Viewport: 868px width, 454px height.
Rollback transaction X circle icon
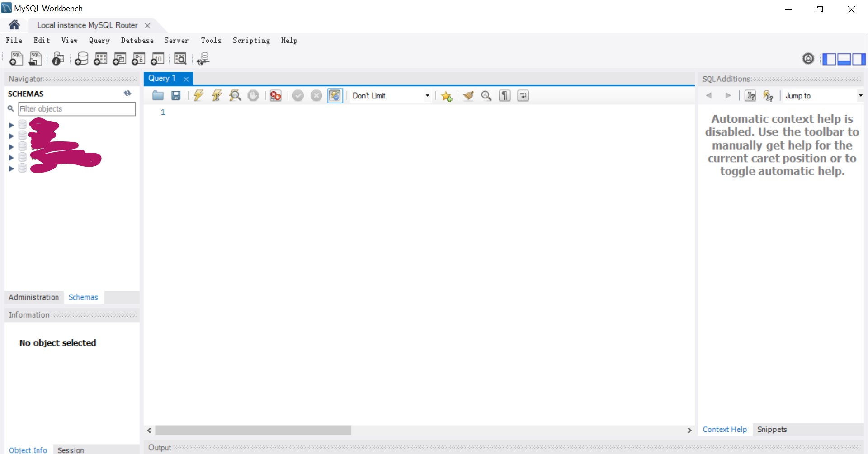(x=316, y=96)
